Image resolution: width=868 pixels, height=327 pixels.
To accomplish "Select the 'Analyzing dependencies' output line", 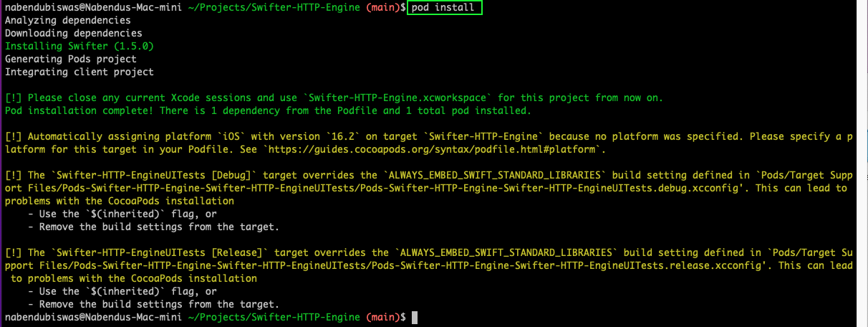I will coord(68,20).
